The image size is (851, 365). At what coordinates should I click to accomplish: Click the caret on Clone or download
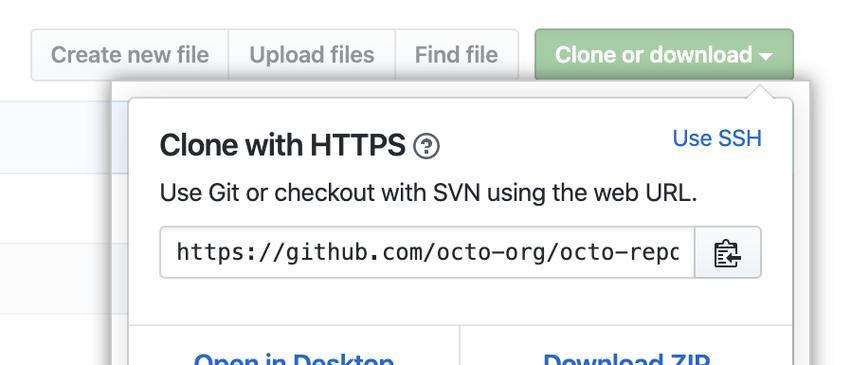[x=766, y=56]
